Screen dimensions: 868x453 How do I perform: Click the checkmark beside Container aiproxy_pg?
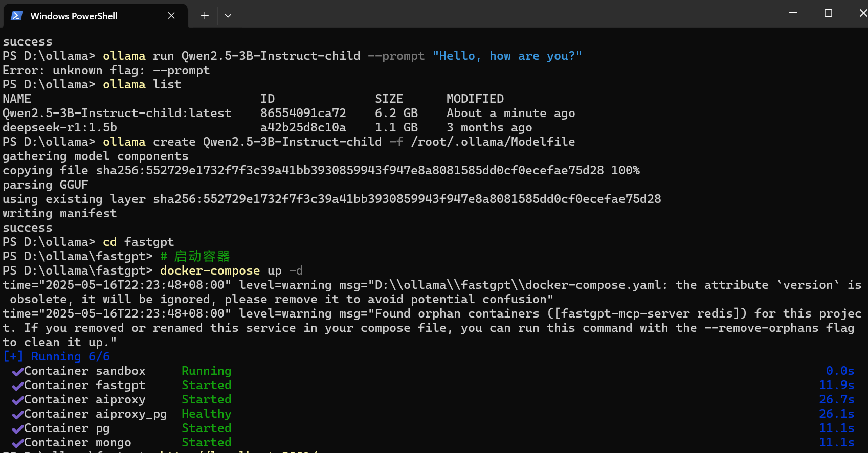[18, 415]
